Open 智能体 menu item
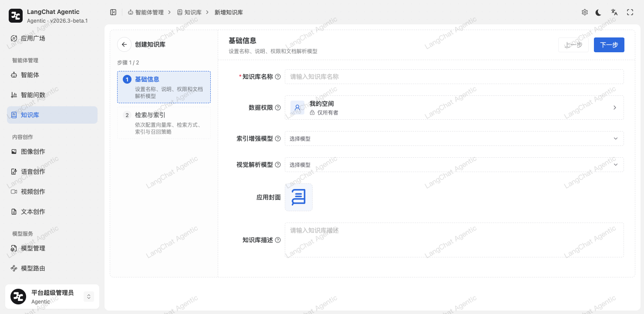The image size is (644, 314). (52, 75)
